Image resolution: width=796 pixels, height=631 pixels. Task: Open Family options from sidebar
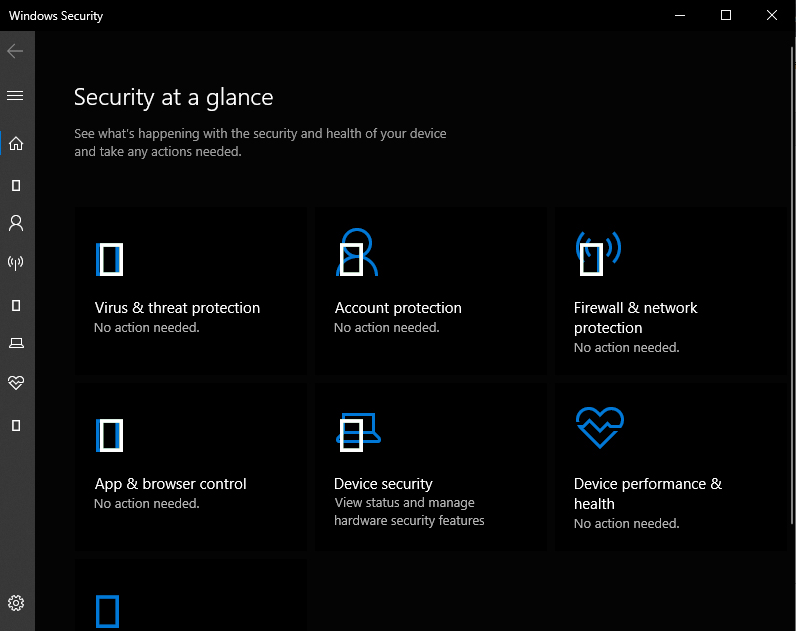pos(16,425)
